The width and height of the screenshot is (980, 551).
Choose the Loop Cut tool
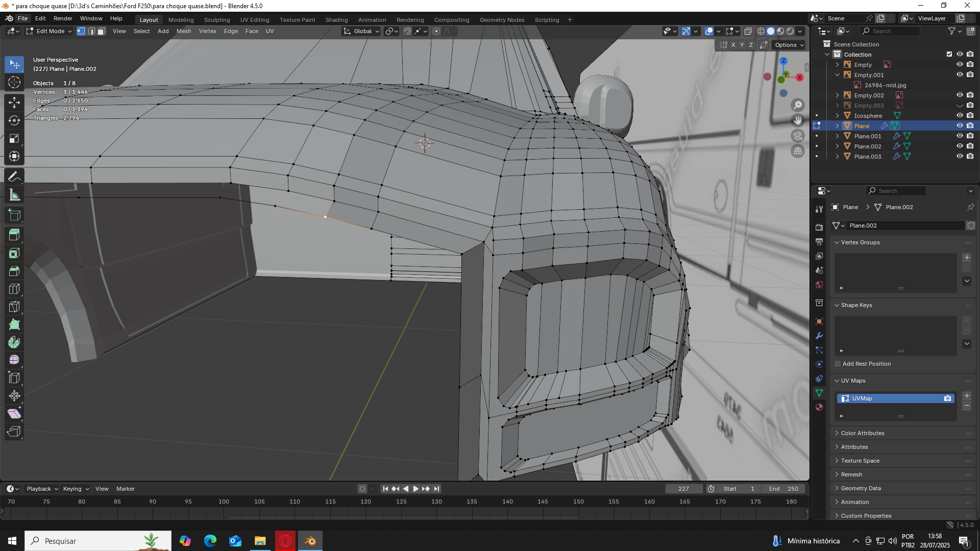(x=14, y=289)
